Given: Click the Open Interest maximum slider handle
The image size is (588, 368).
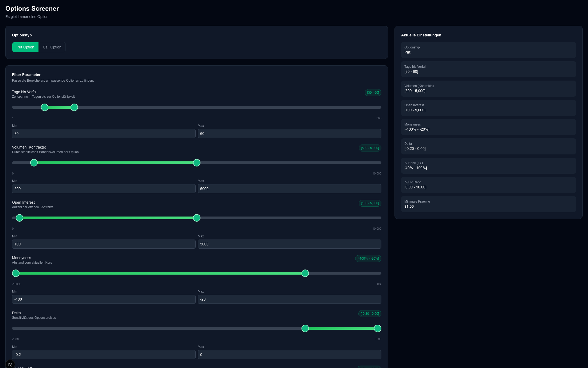Looking at the screenshot, I should coord(197,218).
